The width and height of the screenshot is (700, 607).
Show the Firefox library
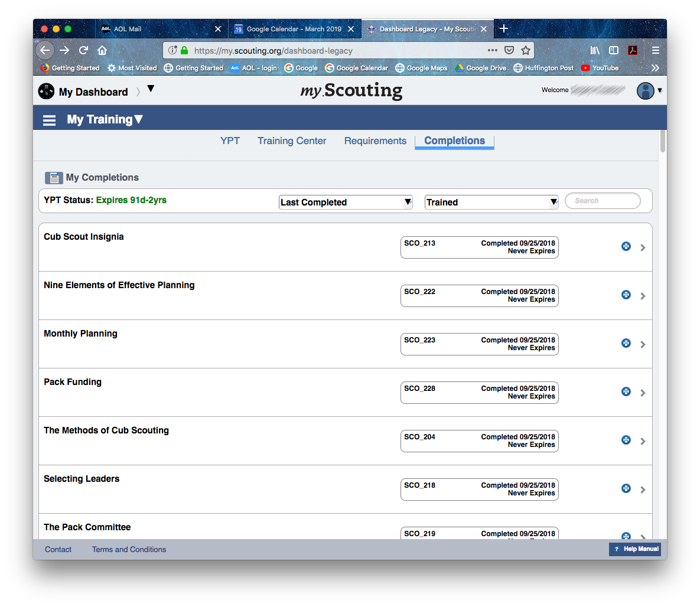[595, 50]
